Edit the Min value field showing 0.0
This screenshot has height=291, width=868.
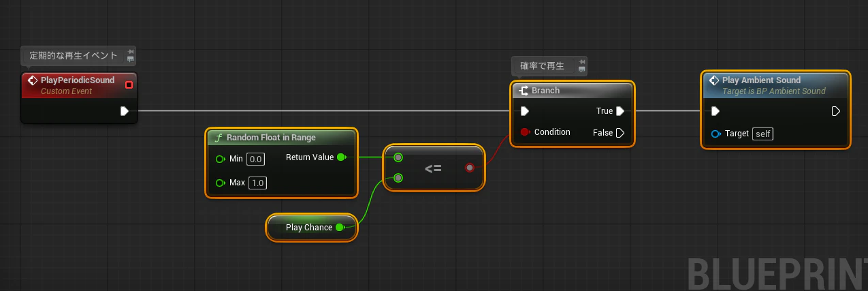(255, 159)
